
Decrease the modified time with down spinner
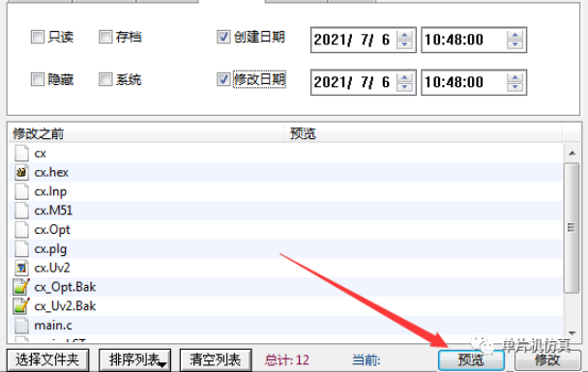(x=514, y=87)
